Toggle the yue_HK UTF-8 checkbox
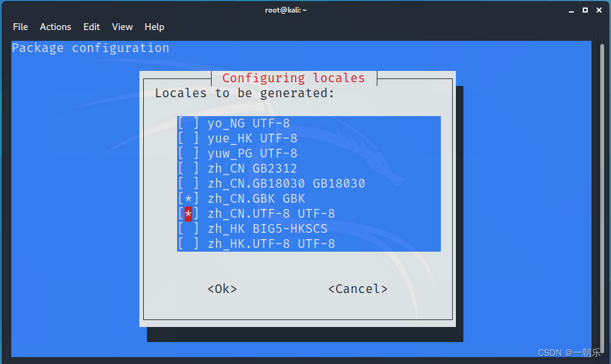Image resolution: width=611 pixels, height=364 pixels. 188,139
